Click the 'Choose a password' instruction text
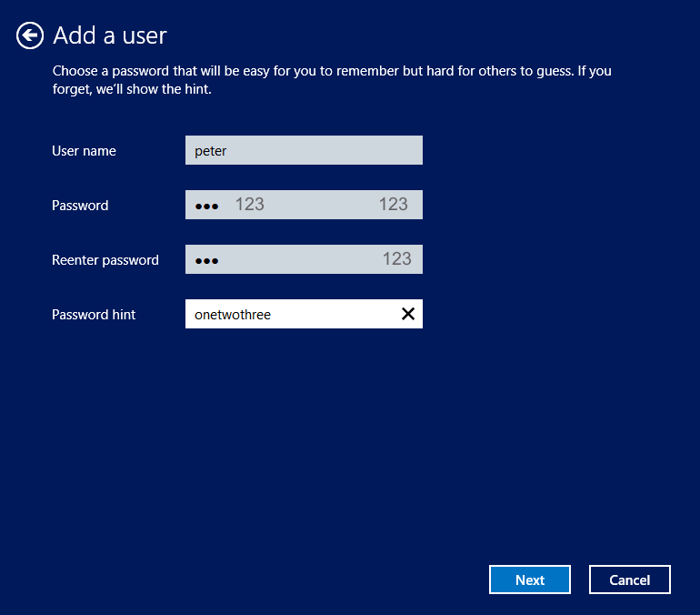This screenshot has width=700, height=615. pos(332,80)
